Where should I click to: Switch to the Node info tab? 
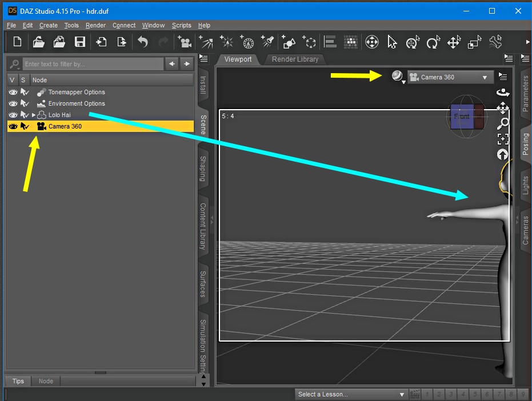point(46,381)
